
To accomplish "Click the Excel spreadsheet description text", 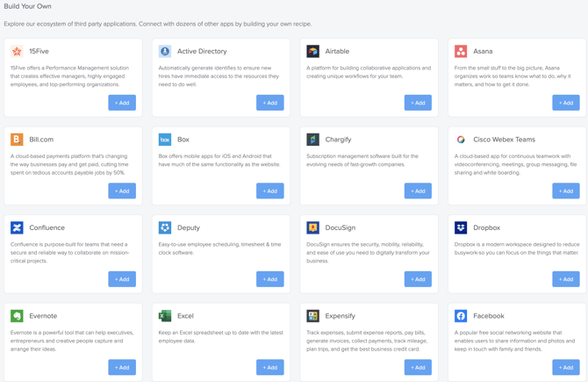I will (x=221, y=336).
